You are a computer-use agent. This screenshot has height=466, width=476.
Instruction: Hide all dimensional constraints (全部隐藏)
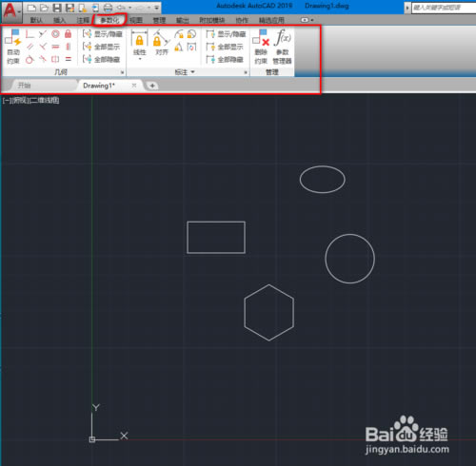click(x=225, y=59)
